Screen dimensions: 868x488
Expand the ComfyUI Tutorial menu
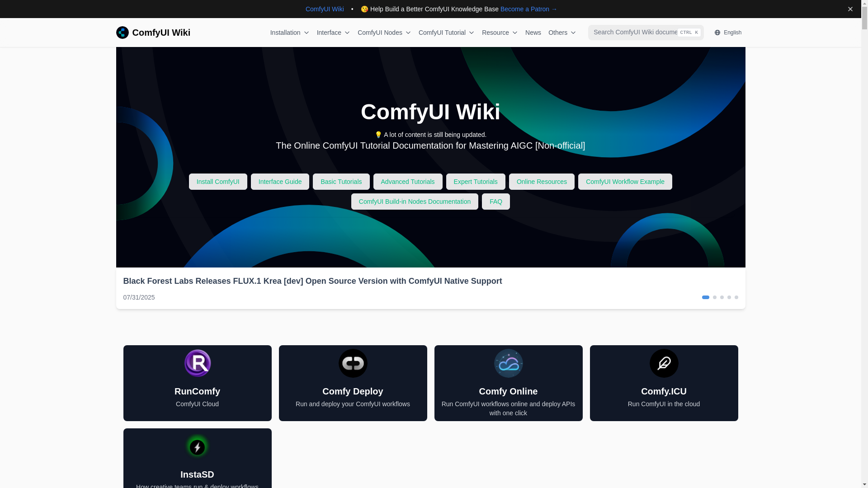(x=446, y=33)
